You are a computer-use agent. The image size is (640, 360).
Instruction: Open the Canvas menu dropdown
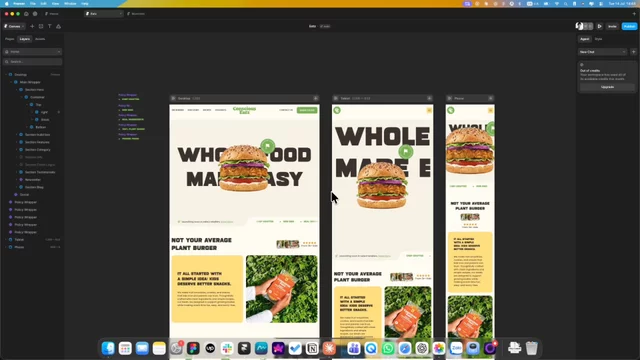(14, 26)
